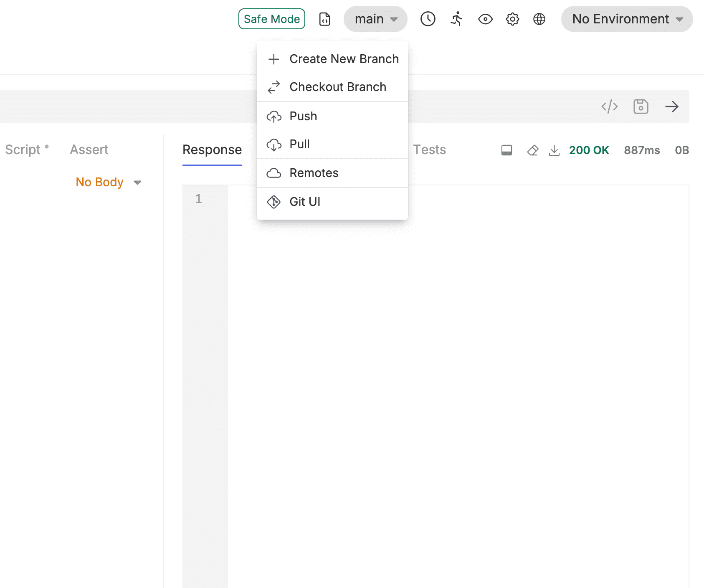Toggle the response pane layout icon
This screenshot has height=588, width=704.
[x=506, y=150]
